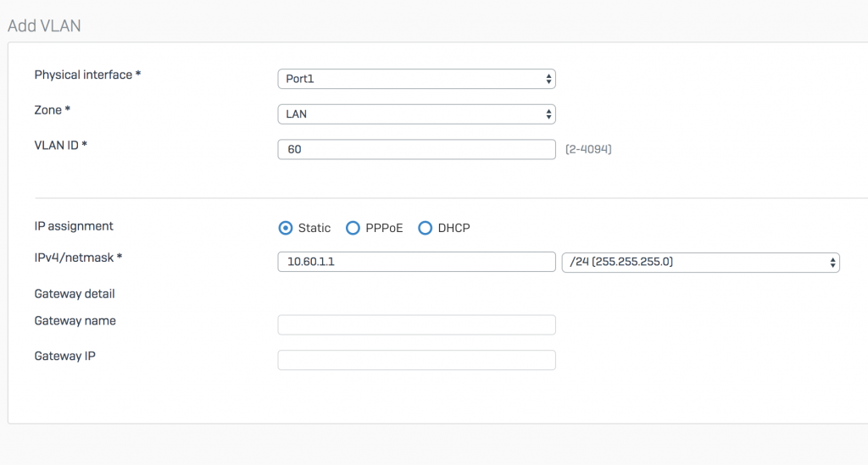Click the empty Gateway name field
This screenshot has height=465, width=868.
point(416,324)
